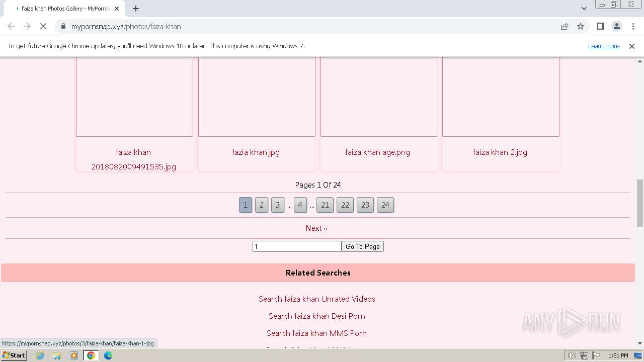Open thumbnail above fazia khan.jpg caption
This screenshot has width=644, height=362.
tap(257, 97)
